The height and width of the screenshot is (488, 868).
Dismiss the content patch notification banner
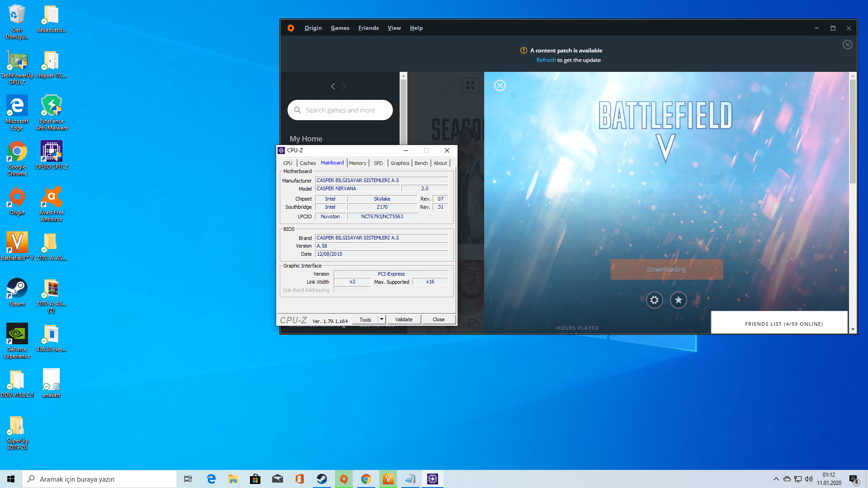(847, 45)
